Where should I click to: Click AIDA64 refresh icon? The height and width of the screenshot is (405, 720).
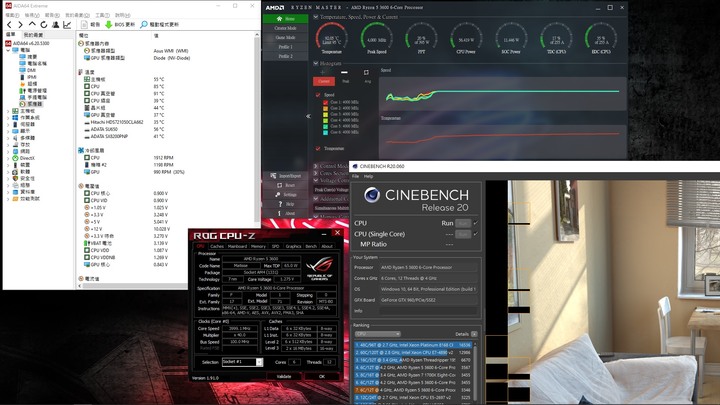44,24
